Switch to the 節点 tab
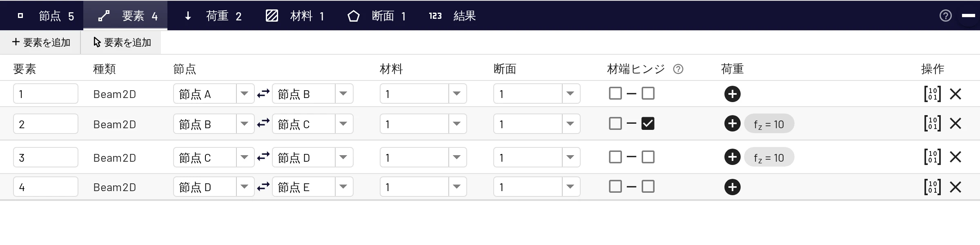980x245 pixels. point(46,16)
